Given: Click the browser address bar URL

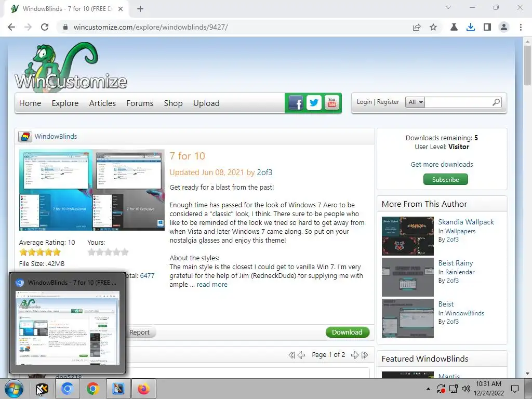Looking at the screenshot, I should tap(151, 27).
